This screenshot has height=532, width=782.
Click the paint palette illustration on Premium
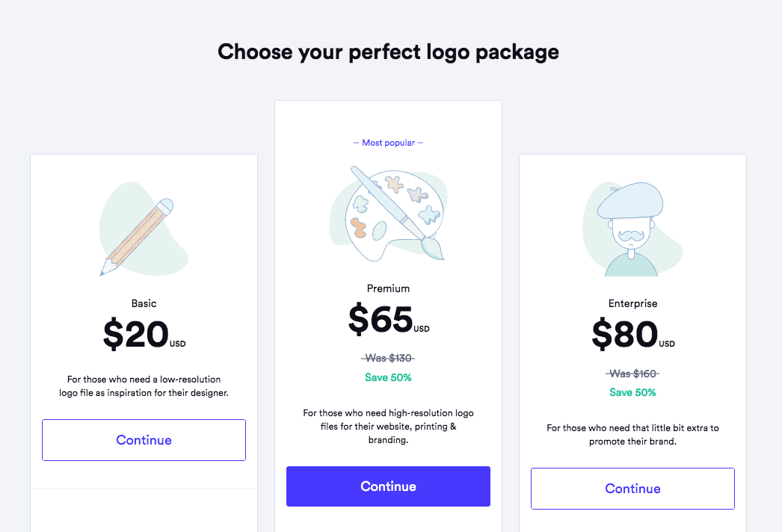[x=389, y=213]
